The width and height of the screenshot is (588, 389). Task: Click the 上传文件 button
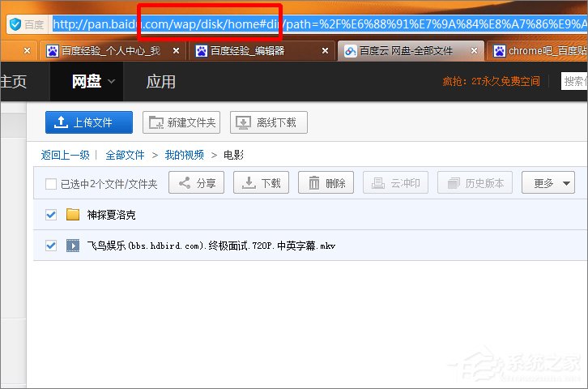point(89,122)
